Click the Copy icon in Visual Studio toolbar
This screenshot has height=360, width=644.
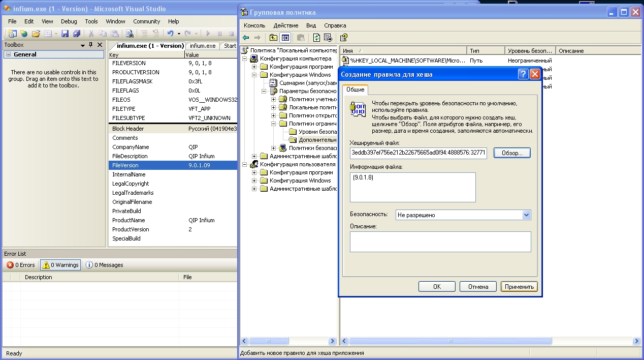click(103, 34)
